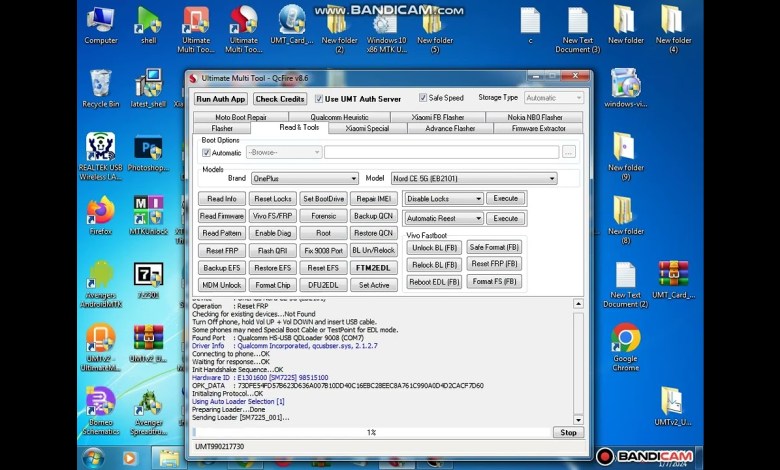
Task: Click the Format Chip button
Action: (x=273, y=285)
